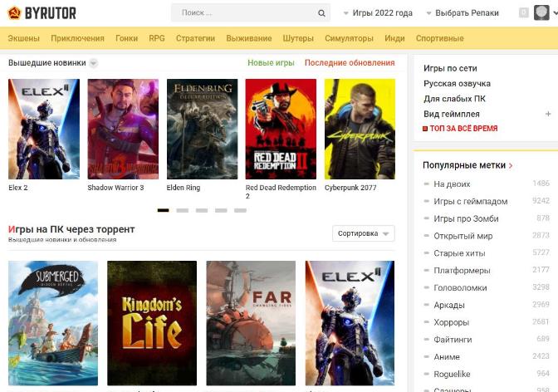Open the На двоих tag
The height and width of the screenshot is (392, 558).
coord(452,184)
